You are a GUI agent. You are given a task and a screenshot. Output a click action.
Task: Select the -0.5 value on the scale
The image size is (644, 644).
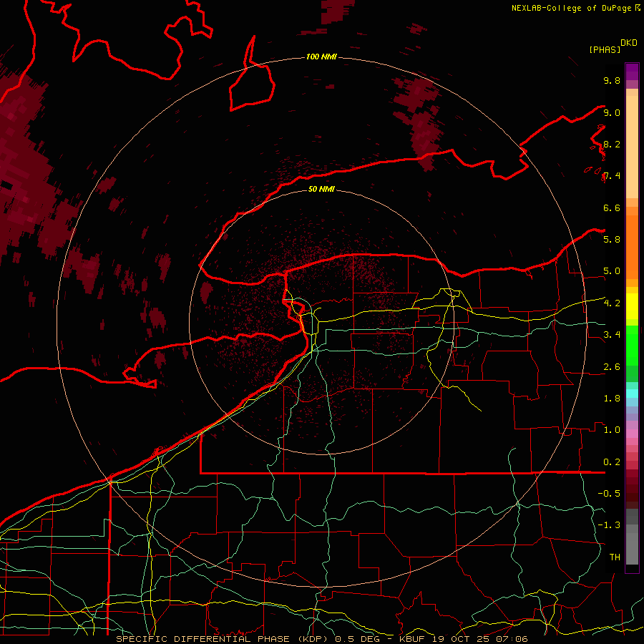click(609, 493)
